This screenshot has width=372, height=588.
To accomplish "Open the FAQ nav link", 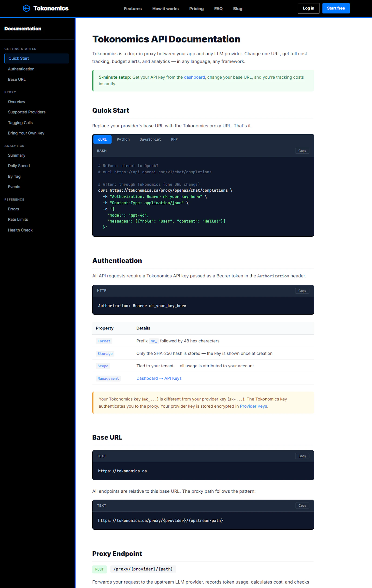I will [218, 9].
